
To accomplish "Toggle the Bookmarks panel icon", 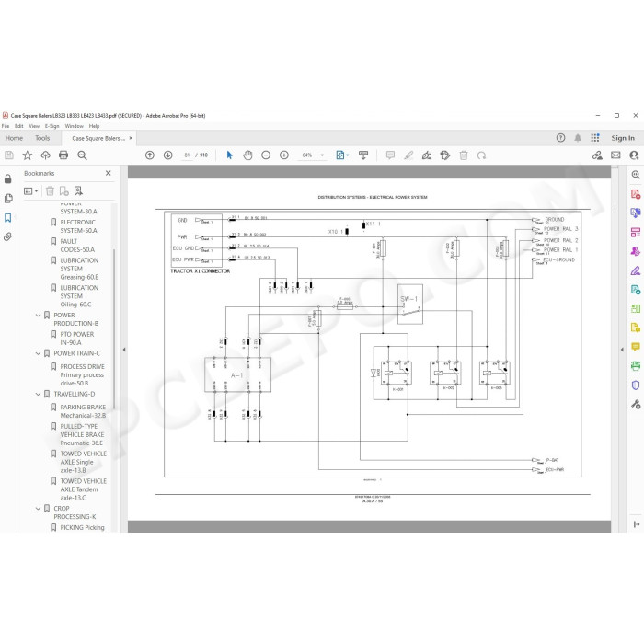I will [x=7, y=218].
